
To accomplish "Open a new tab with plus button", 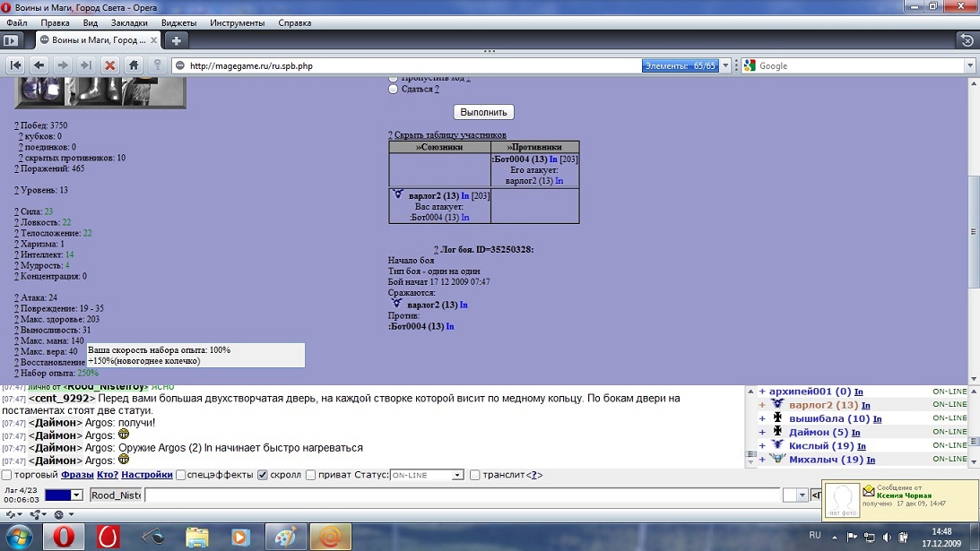I will click(177, 40).
